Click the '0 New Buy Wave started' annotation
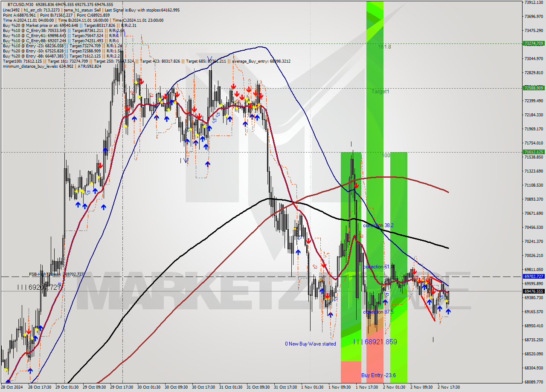This screenshot has height=392, width=546. [311, 344]
